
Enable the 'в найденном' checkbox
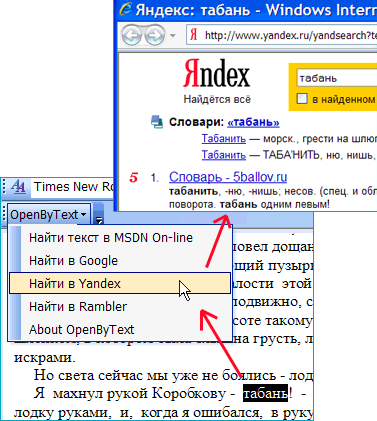pos(302,99)
